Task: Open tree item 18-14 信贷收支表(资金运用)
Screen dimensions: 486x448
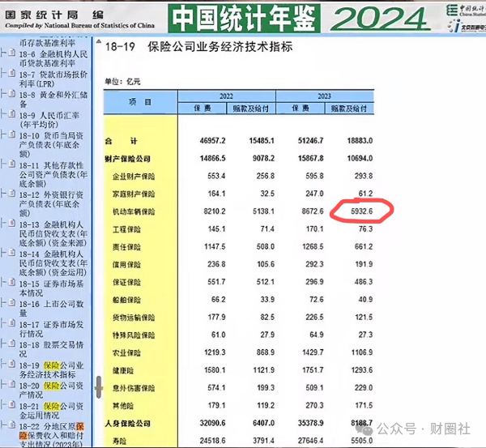Action: coord(53,263)
